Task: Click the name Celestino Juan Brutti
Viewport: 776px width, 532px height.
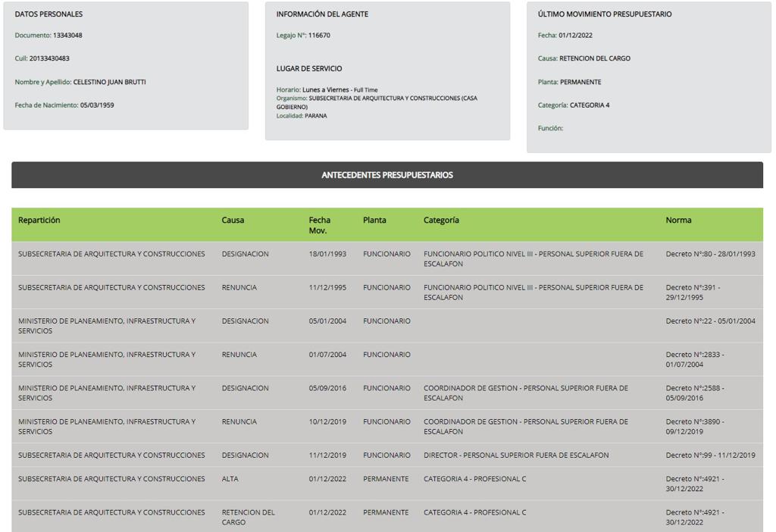Action: (x=109, y=82)
